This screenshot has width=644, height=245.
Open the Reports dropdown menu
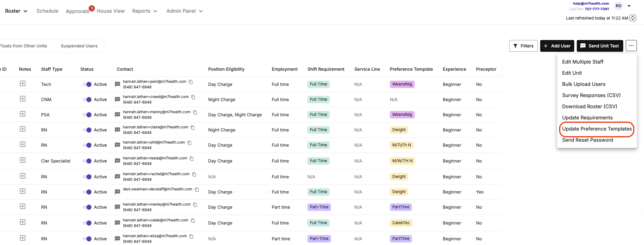(x=144, y=11)
